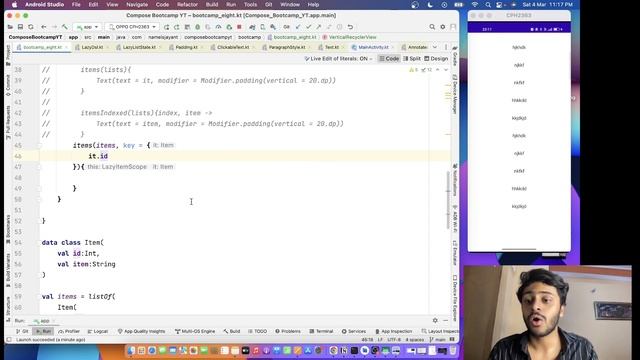The width and height of the screenshot is (640, 360).
Task: Open the Build menu
Action: [x=212, y=4]
